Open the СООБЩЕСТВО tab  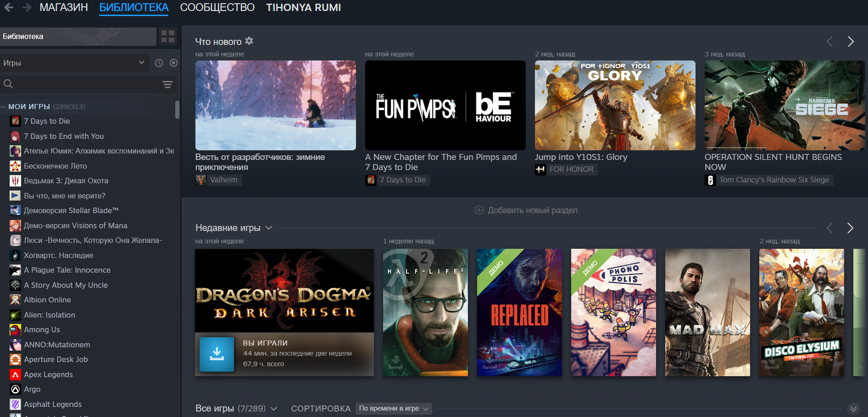tap(217, 7)
